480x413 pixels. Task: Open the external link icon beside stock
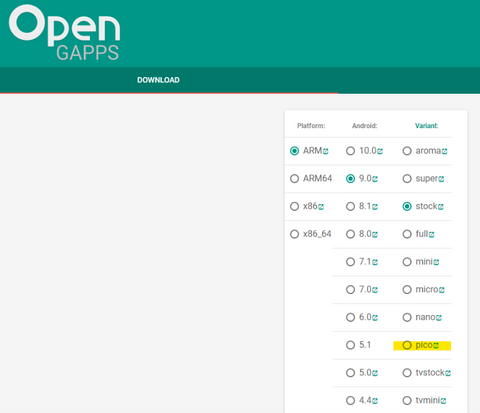(441, 207)
